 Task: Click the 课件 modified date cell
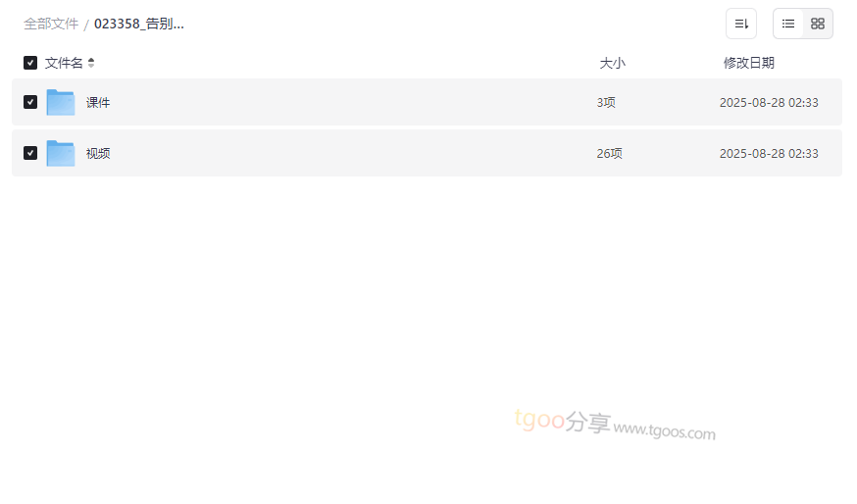[x=769, y=102]
